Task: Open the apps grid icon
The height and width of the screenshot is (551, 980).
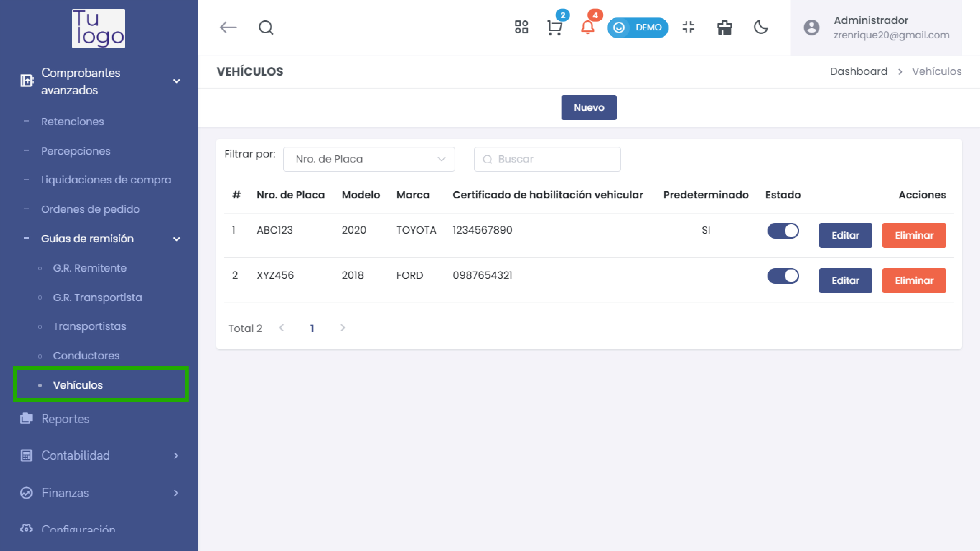Action: (x=521, y=27)
